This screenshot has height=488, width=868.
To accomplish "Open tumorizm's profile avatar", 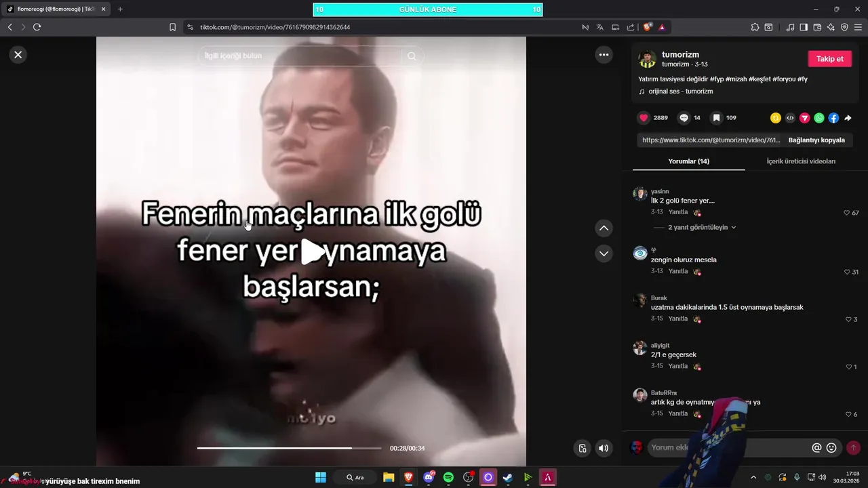I will [x=647, y=59].
